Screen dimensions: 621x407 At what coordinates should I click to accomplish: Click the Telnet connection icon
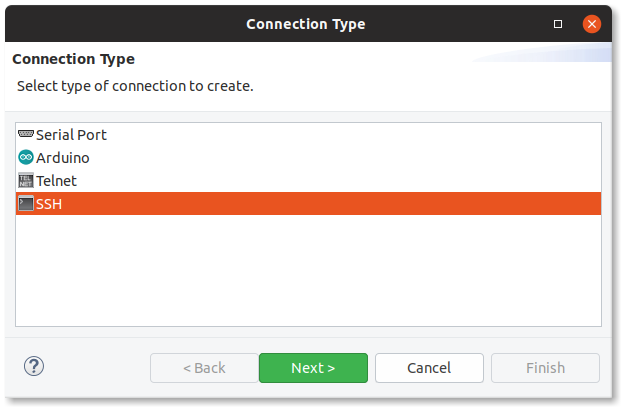coord(26,181)
